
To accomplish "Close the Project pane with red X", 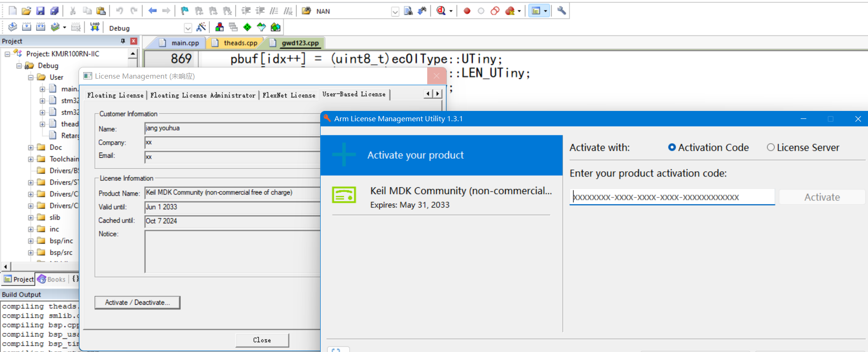I will 134,41.
